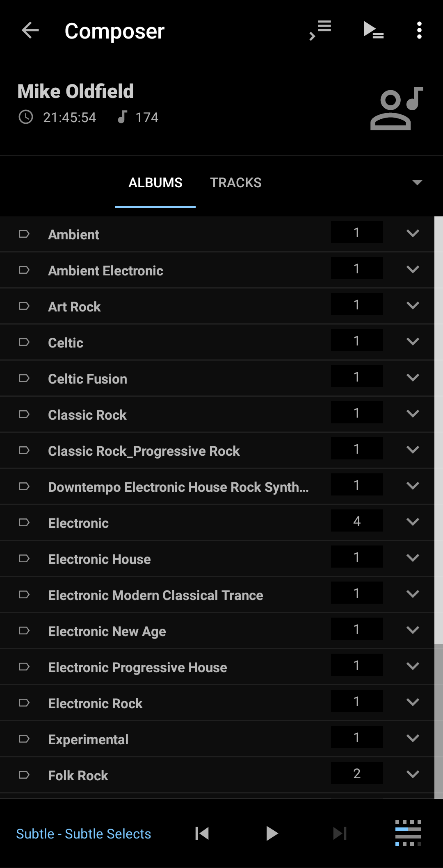Tap the play next queue icon
This screenshot has width=443, height=868.
(320, 30)
